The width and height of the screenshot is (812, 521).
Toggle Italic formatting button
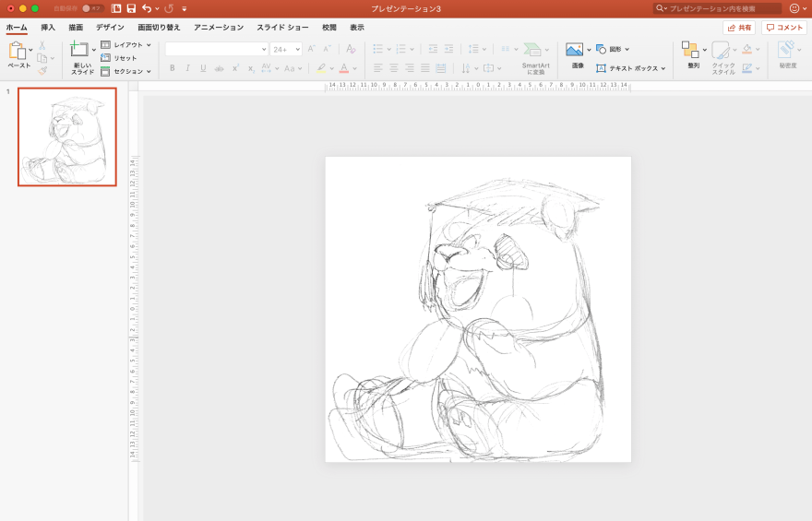click(187, 68)
